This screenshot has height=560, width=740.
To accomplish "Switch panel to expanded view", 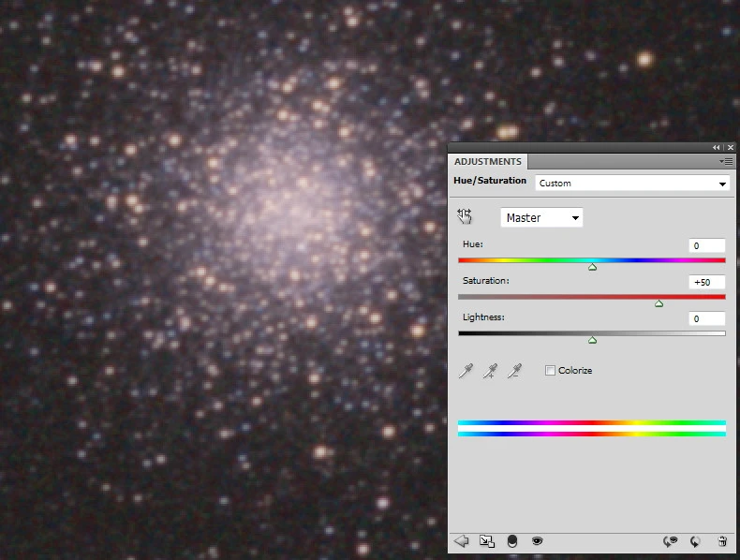I will (x=486, y=541).
